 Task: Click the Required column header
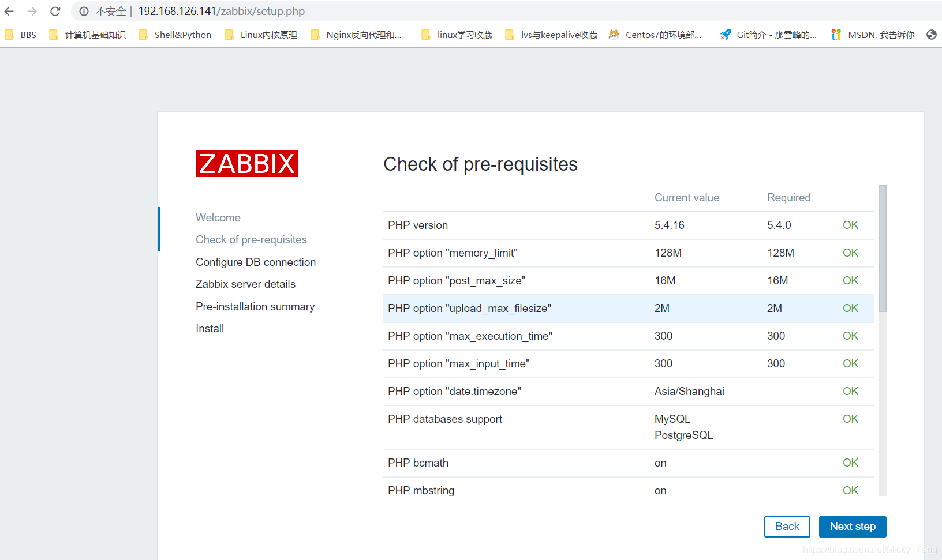click(x=789, y=198)
